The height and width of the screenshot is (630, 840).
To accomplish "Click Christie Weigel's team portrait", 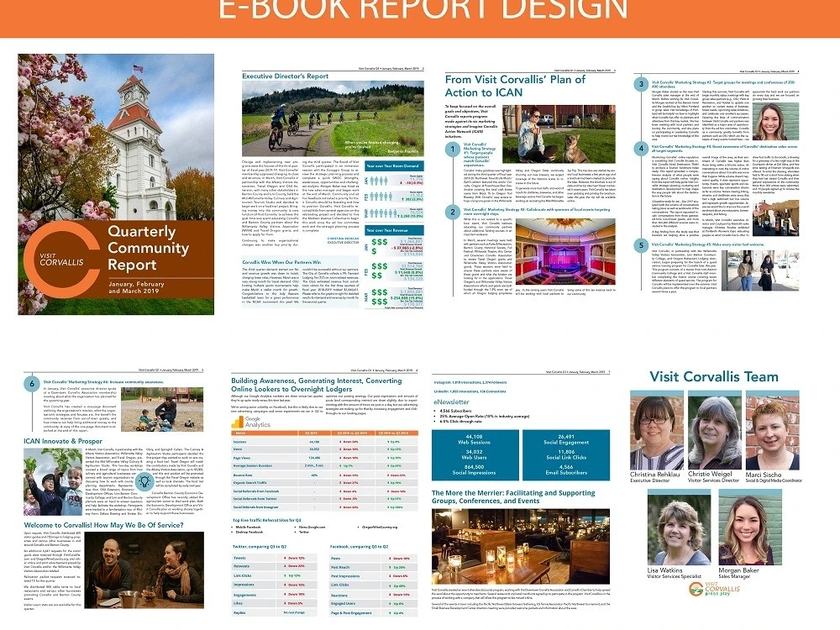I will pyautogui.click(x=715, y=431).
